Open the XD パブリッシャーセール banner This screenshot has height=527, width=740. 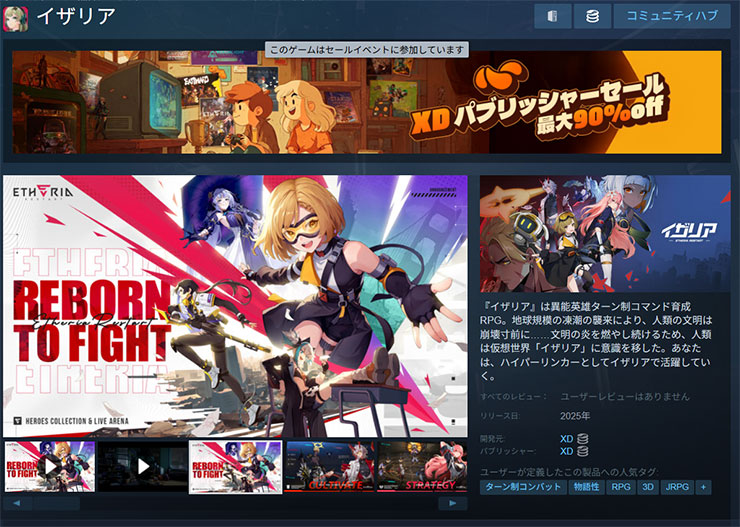coord(367,102)
